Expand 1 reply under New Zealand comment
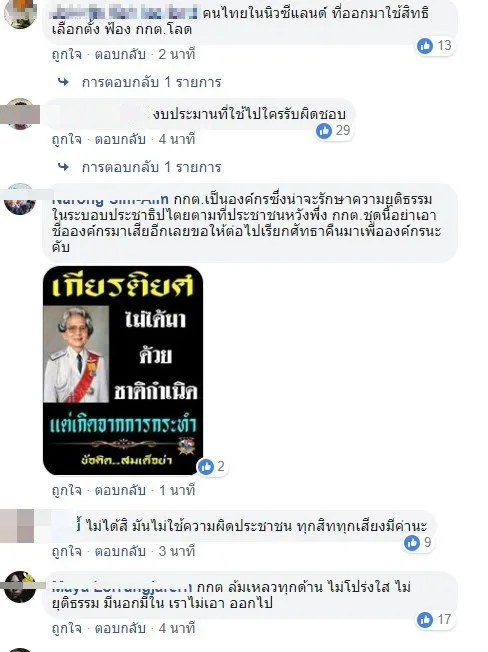 coord(151,82)
